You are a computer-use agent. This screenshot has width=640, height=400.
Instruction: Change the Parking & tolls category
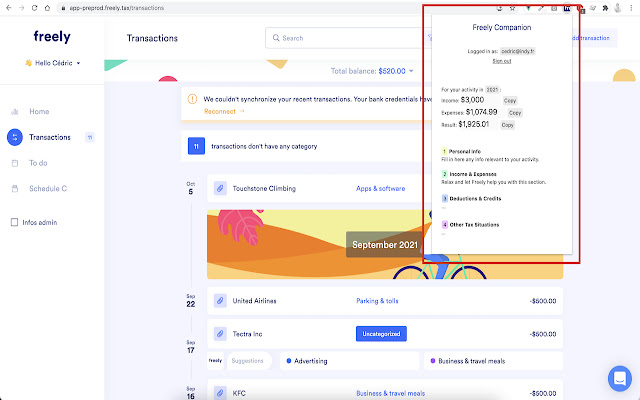377,301
